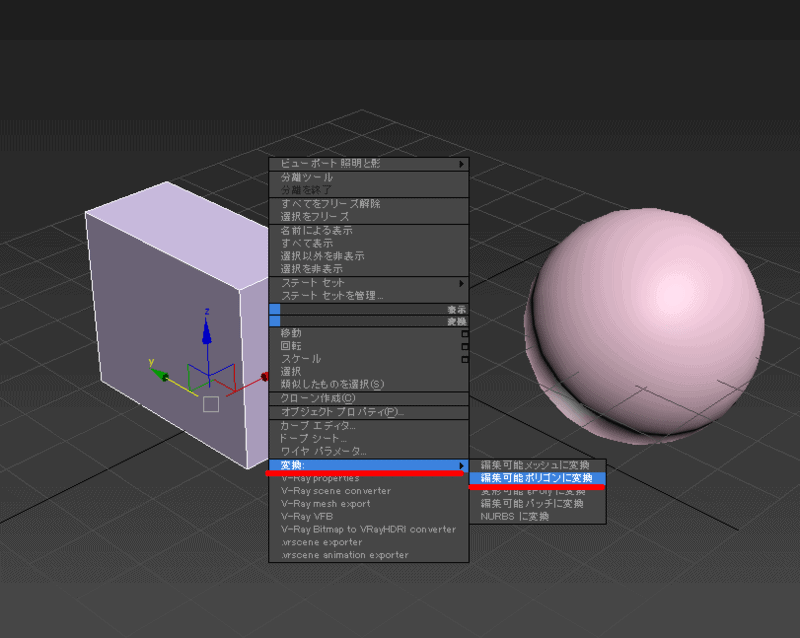Click the white square at gizmo base

pyautogui.click(x=210, y=404)
